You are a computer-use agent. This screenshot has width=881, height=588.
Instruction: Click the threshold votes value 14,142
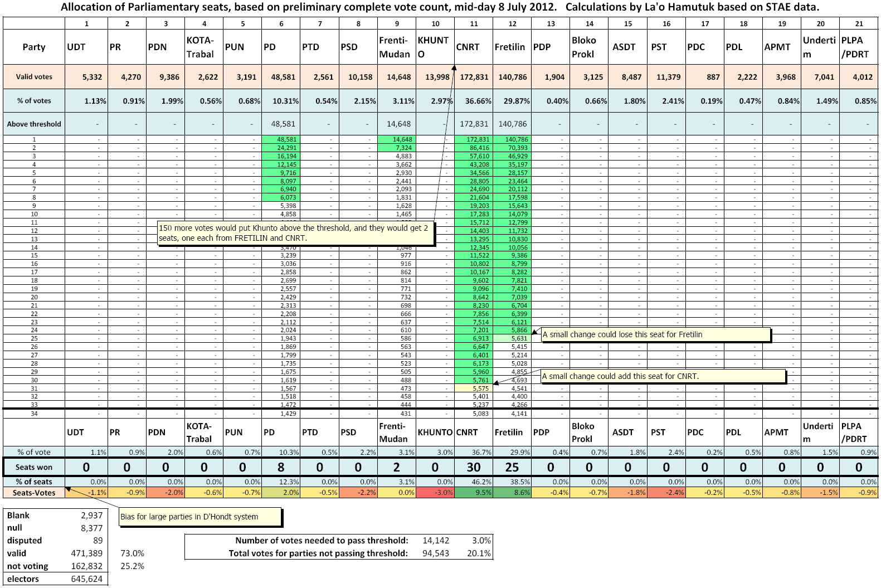click(435, 540)
